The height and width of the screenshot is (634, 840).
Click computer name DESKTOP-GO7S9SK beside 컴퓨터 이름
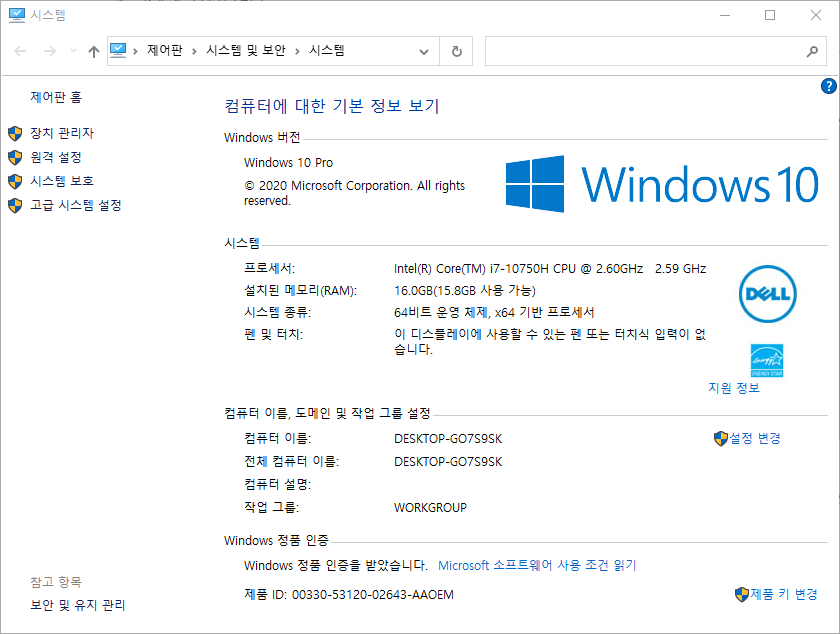coord(448,439)
